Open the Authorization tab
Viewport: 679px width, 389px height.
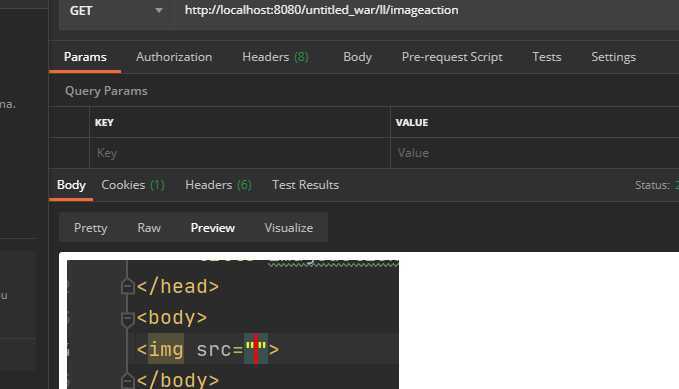(x=174, y=57)
